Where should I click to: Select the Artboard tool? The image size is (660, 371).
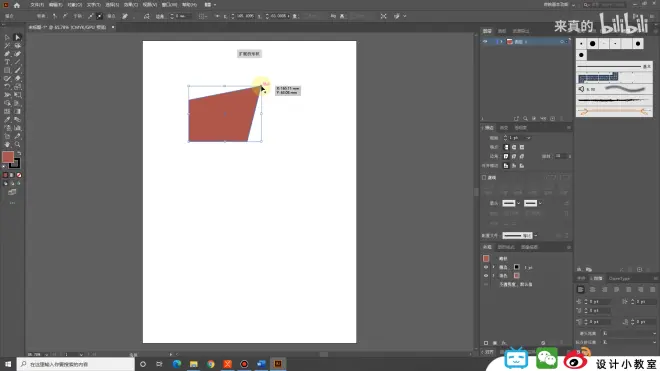7,136
